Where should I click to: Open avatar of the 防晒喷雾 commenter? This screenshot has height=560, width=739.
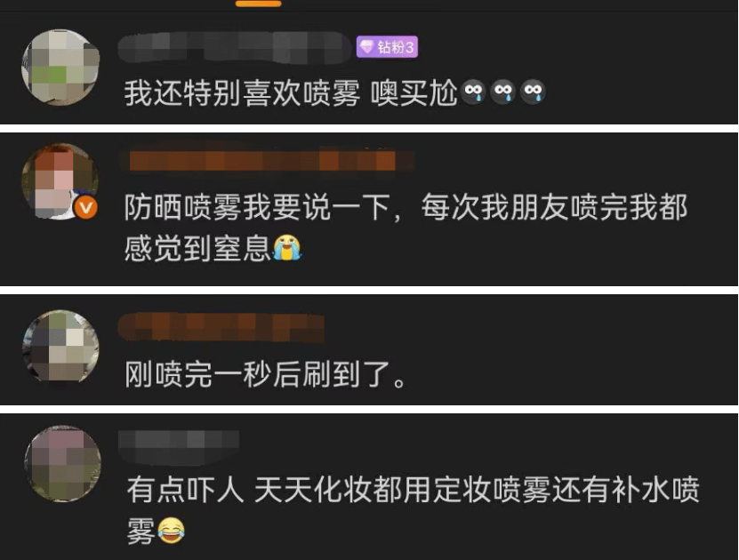click(x=60, y=181)
